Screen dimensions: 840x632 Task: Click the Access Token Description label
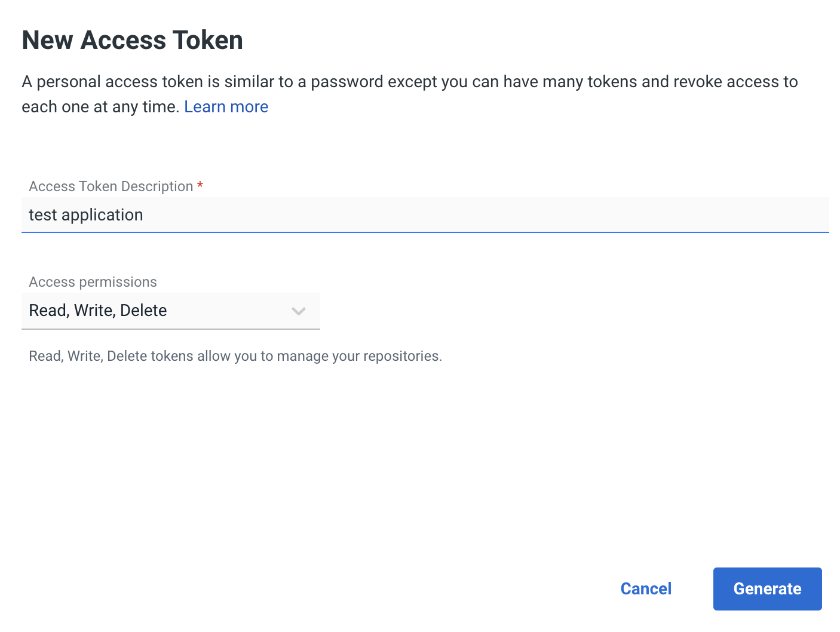111,186
